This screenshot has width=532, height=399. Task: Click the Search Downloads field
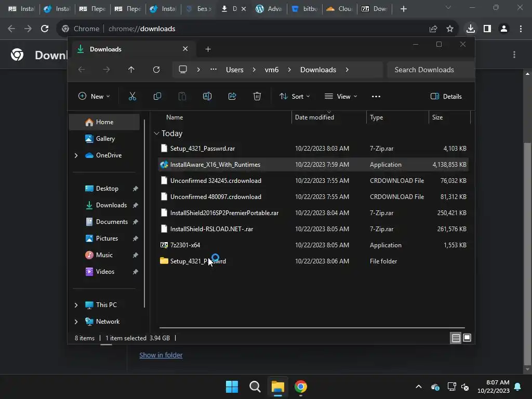(x=431, y=70)
